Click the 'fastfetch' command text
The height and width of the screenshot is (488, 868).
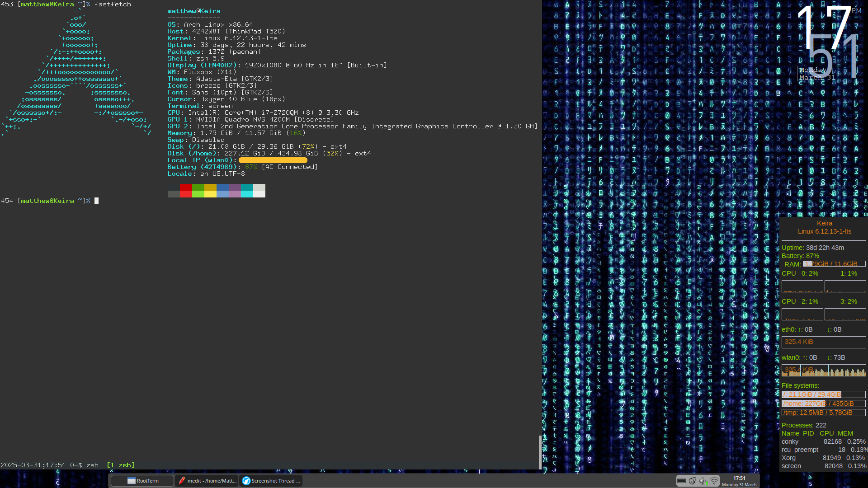(113, 4)
